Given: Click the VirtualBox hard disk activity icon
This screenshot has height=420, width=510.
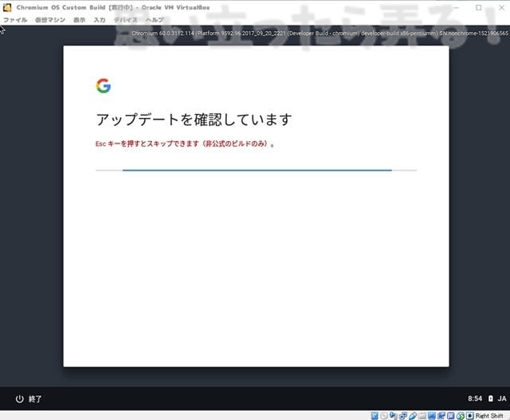Looking at the screenshot, I should click(x=375, y=415).
